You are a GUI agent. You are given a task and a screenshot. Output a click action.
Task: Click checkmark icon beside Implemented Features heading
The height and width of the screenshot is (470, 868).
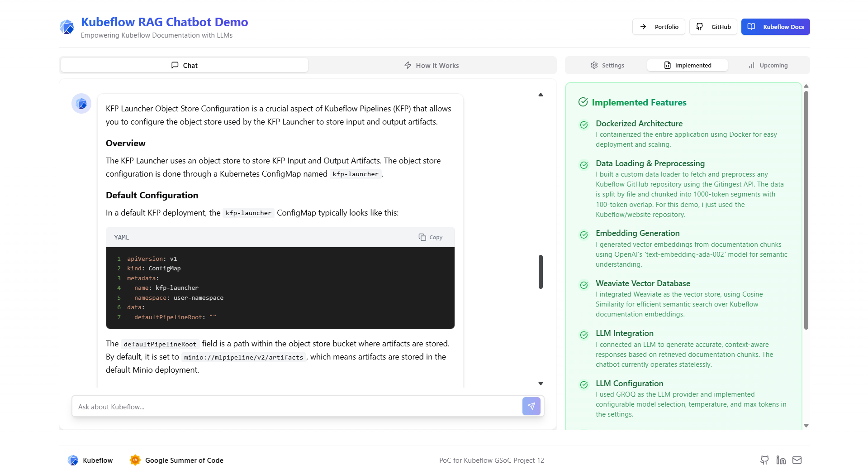583,102
